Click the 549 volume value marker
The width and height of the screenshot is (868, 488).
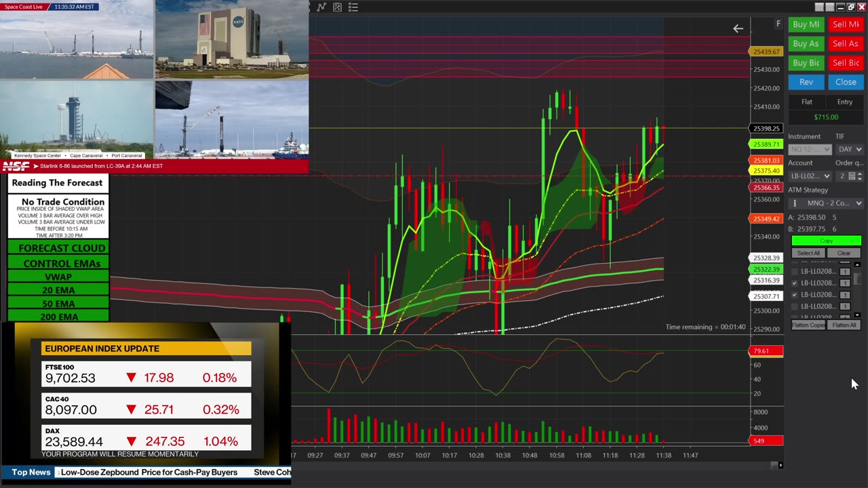[766, 441]
